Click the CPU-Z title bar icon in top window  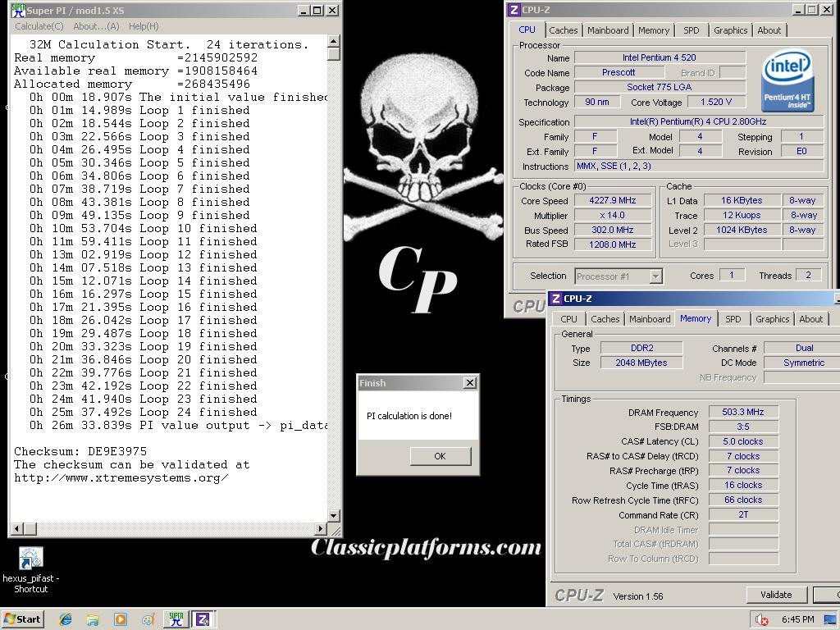(514, 10)
